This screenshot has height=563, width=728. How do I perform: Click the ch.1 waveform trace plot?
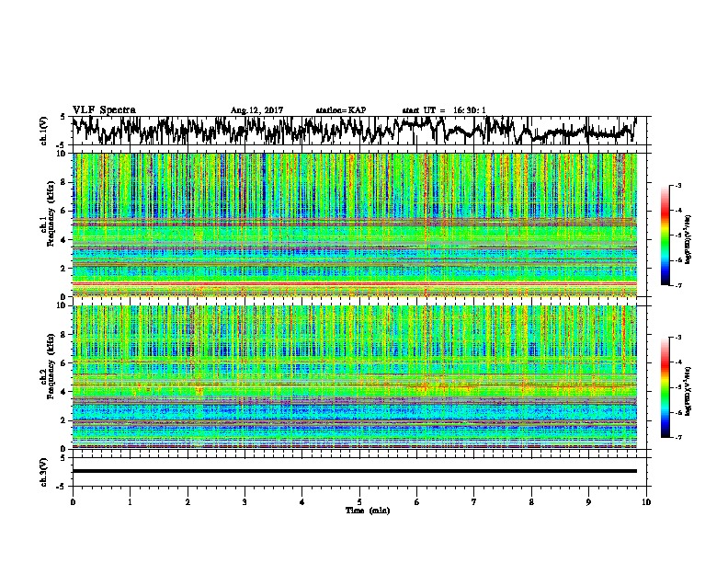(354, 131)
